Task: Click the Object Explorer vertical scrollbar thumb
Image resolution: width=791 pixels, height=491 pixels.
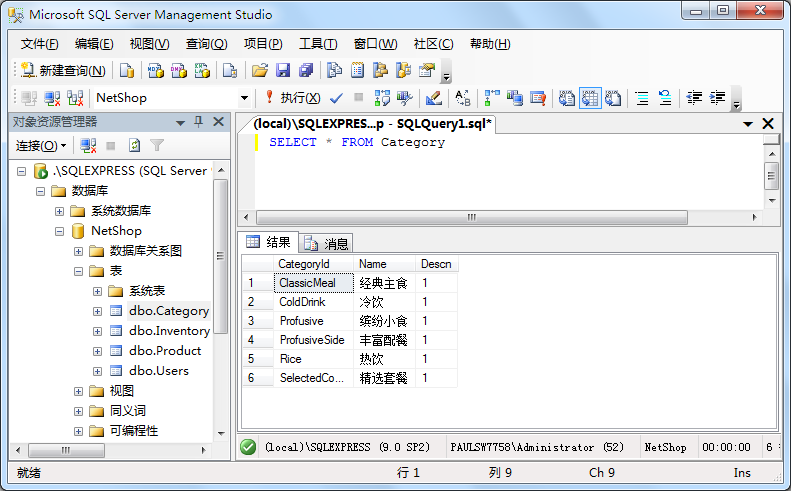Action: pyautogui.click(x=220, y=256)
